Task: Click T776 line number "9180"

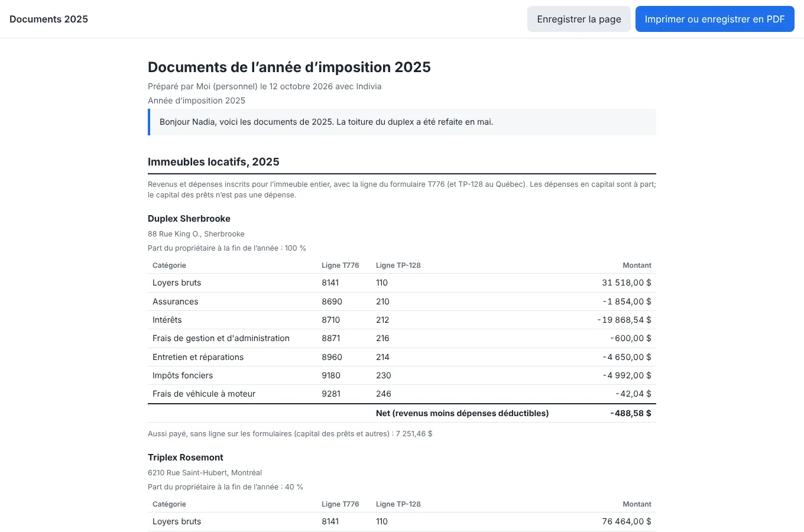Action: (331, 375)
